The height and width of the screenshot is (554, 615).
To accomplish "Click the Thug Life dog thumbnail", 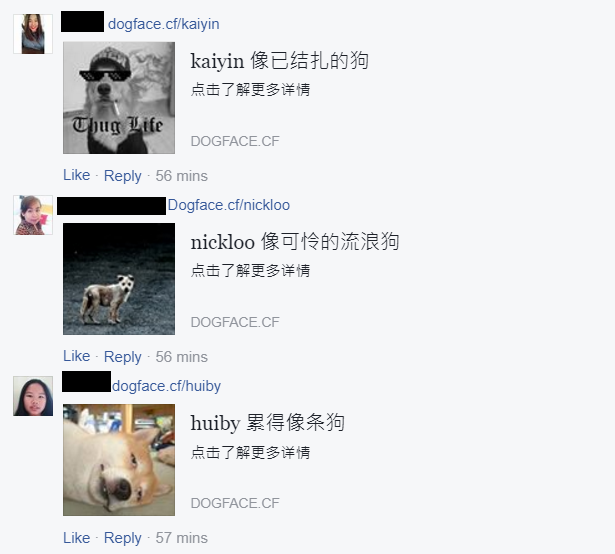I will (119, 98).
